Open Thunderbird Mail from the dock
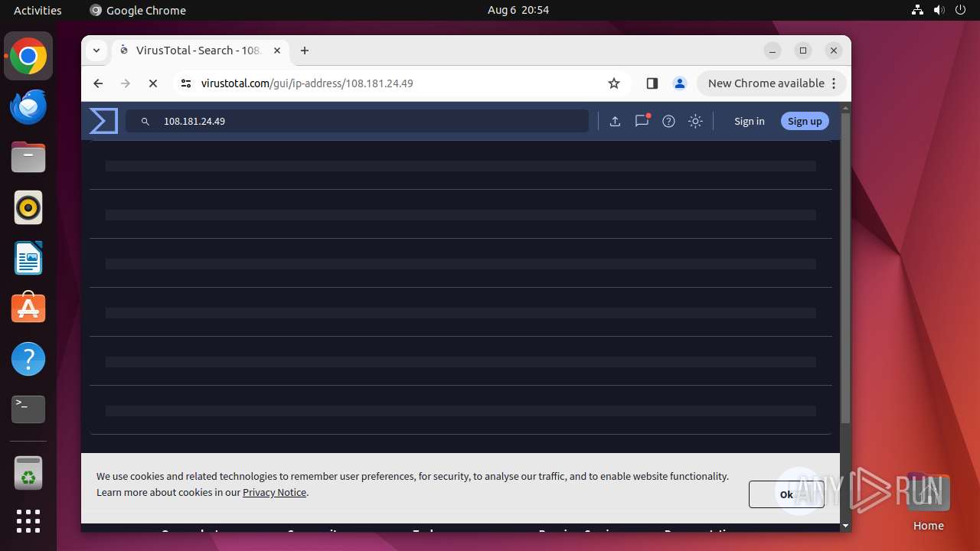The image size is (980, 551). [x=28, y=107]
